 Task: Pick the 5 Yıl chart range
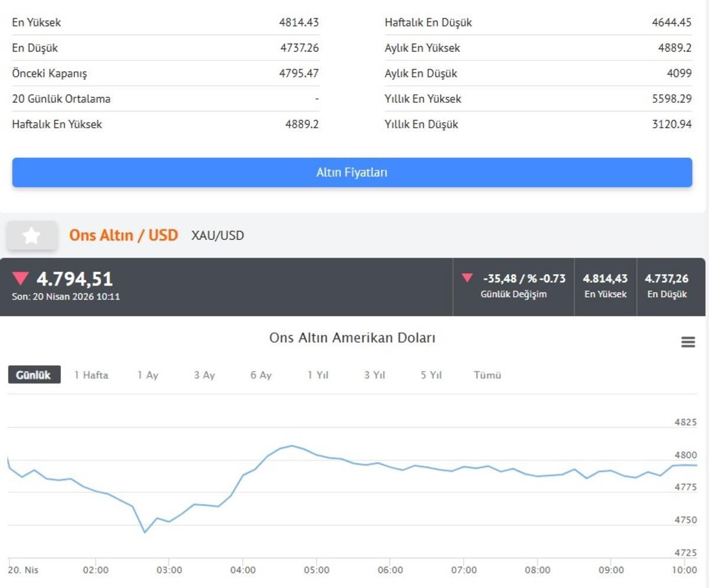pyautogui.click(x=431, y=375)
